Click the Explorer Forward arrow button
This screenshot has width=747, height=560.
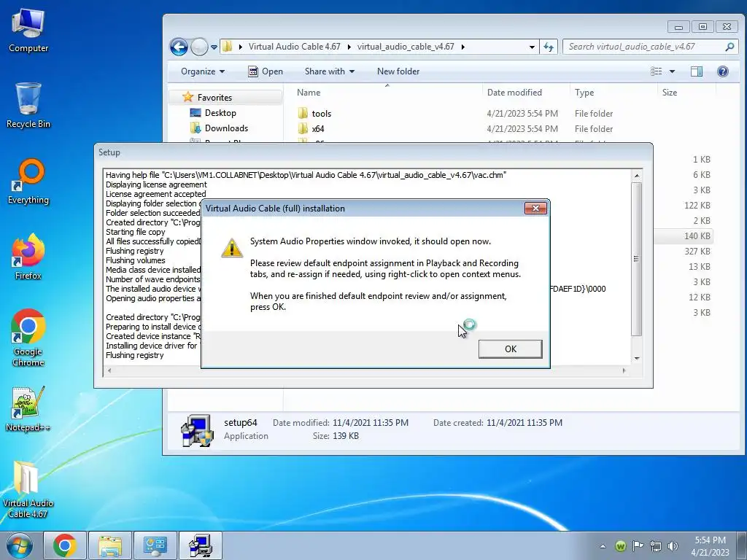coord(199,47)
